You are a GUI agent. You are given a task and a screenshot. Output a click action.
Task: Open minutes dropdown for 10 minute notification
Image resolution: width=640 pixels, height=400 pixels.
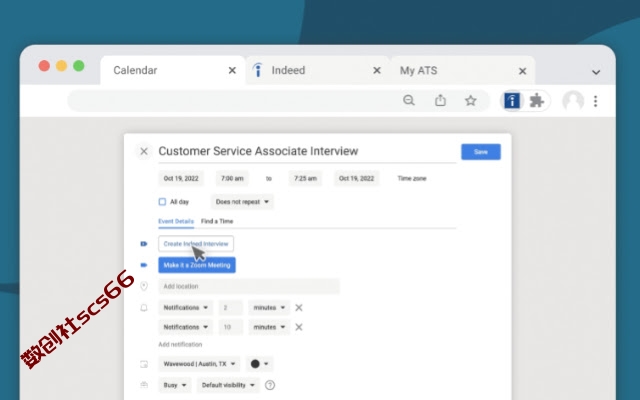269,327
